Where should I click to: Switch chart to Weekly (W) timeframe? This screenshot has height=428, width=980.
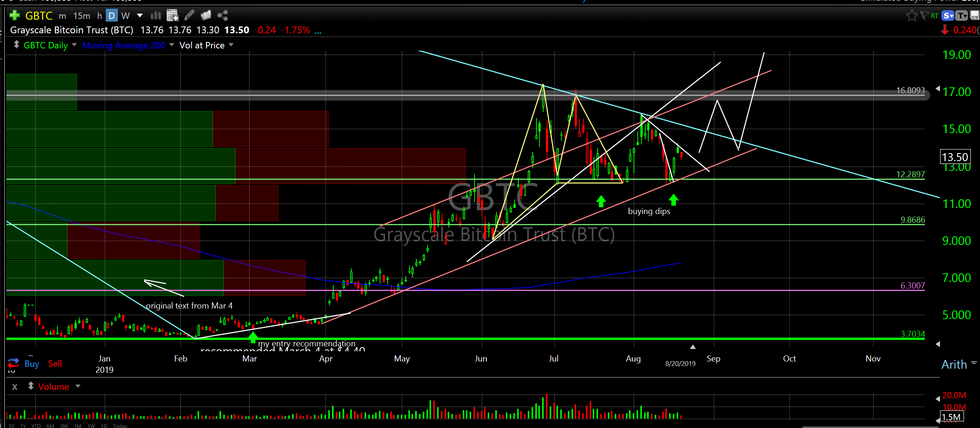point(125,16)
